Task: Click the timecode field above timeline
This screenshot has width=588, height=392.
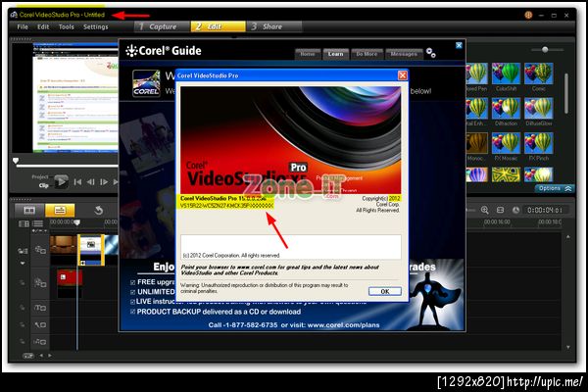Action: [546, 210]
